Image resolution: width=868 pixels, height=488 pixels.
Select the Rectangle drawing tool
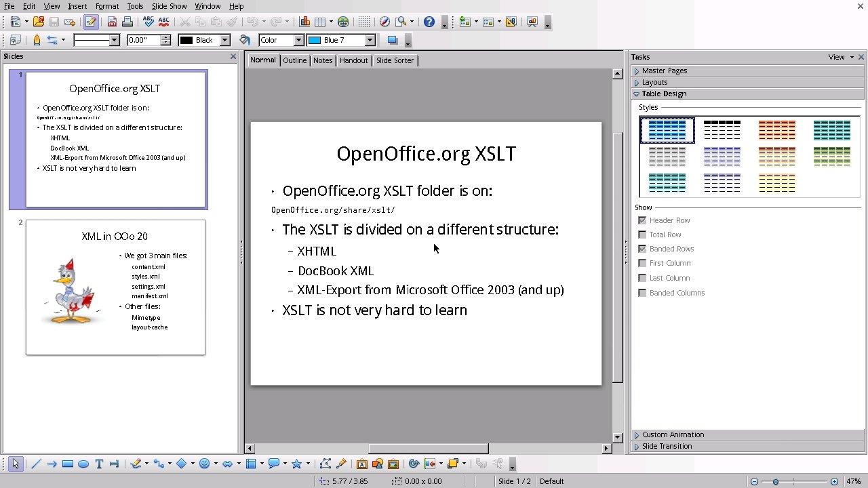tap(67, 464)
